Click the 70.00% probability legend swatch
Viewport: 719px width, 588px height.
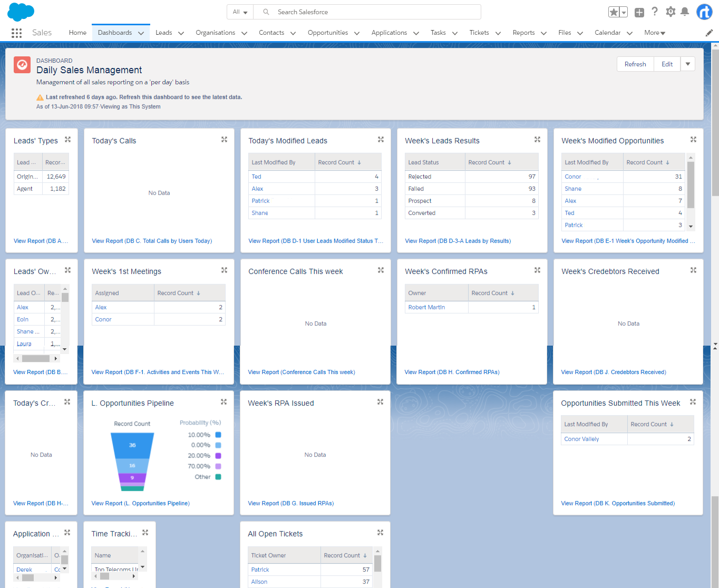[218, 466]
